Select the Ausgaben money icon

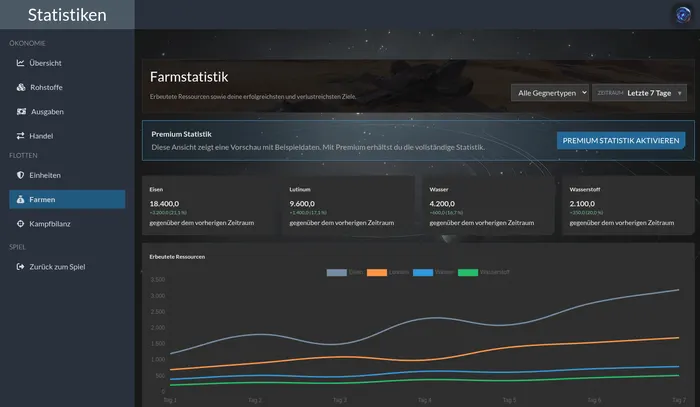tap(21, 112)
